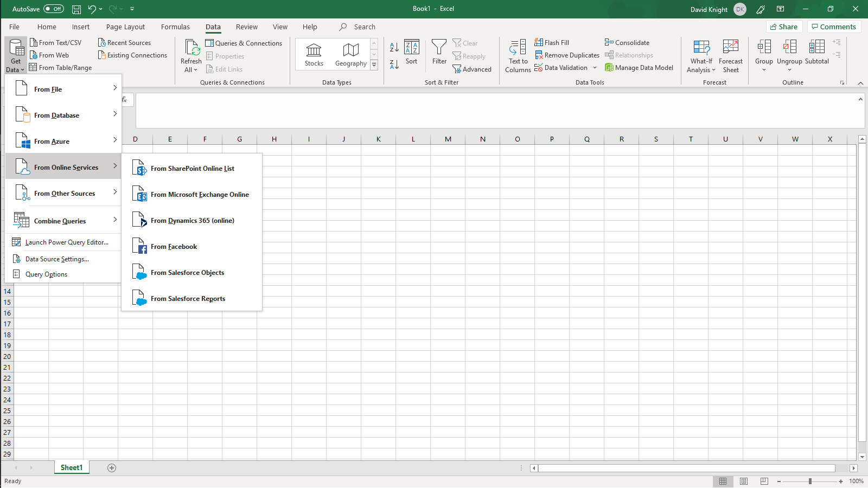868x488 pixels.
Task: Click the Share button
Action: [x=784, y=27]
